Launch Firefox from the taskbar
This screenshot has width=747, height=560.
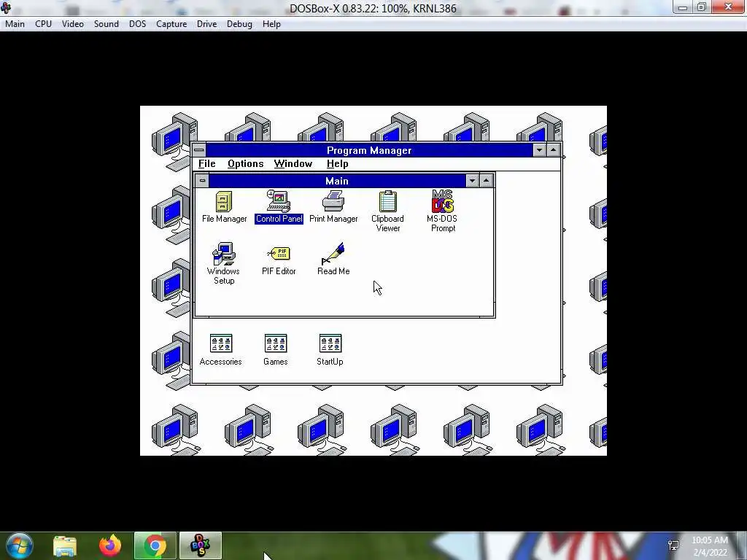pyautogui.click(x=109, y=545)
